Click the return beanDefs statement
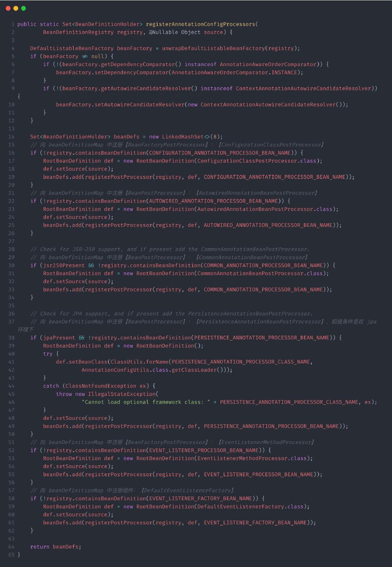 pyautogui.click(x=56, y=547)
